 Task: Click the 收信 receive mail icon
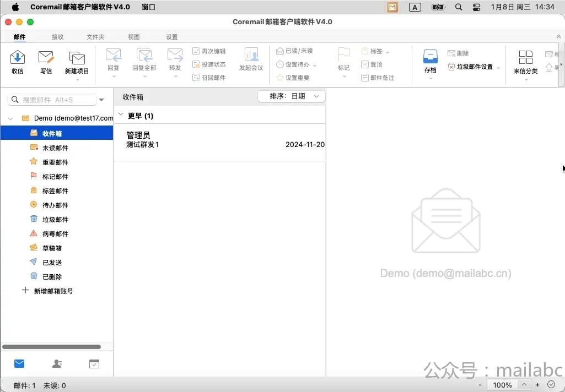point(17,58)
